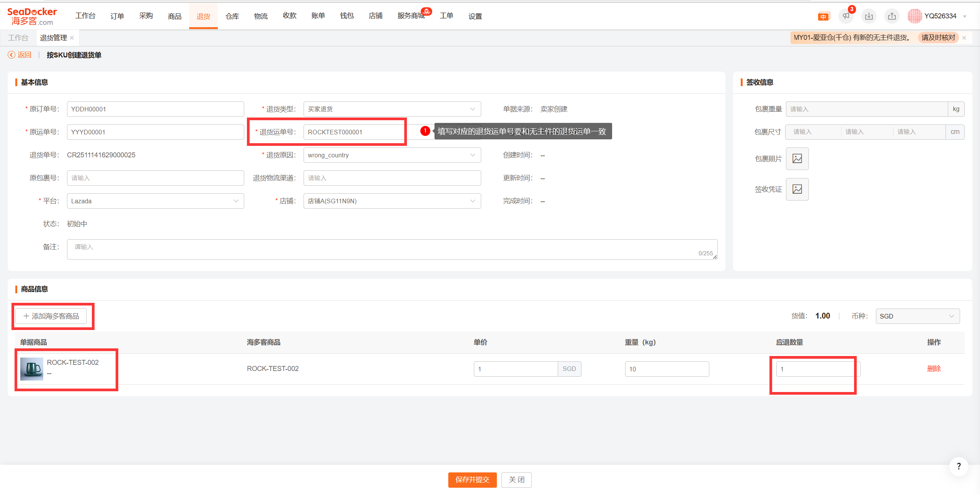980x495 pixels.
Task: Click the 删除 link for ROCK-TEST-002
Action: [x=934, y=369]
